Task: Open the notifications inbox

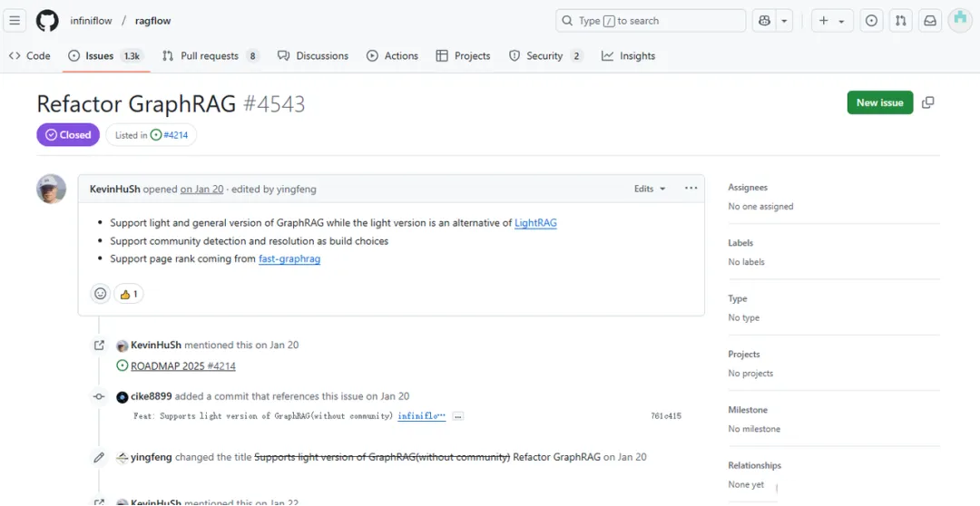Action: (x=930, y=21)
